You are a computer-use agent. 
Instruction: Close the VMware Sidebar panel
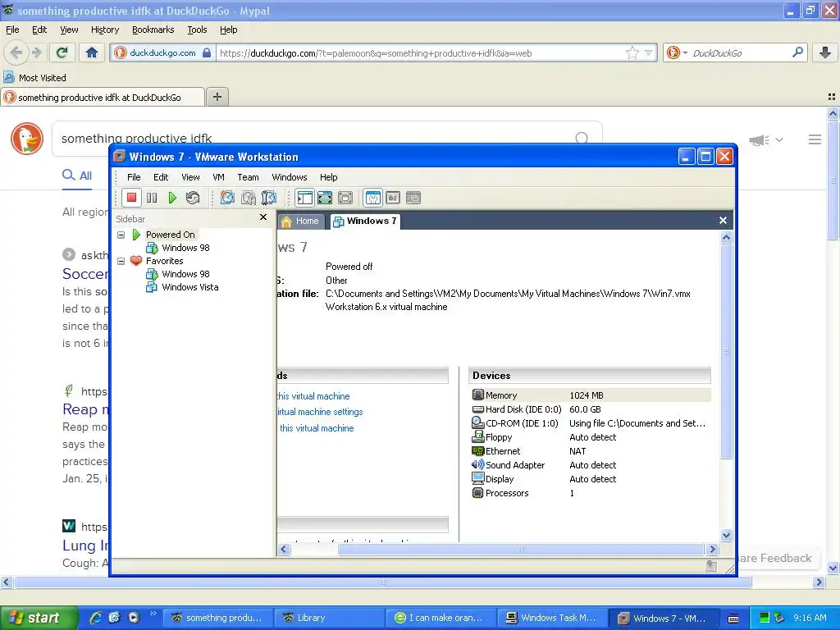(x=263, y=217)
